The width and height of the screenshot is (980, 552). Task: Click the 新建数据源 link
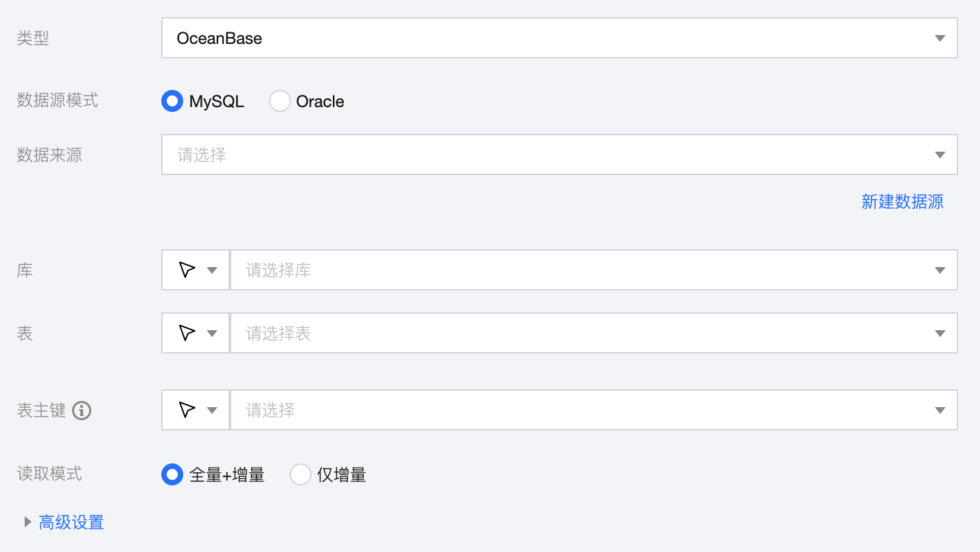902,201
